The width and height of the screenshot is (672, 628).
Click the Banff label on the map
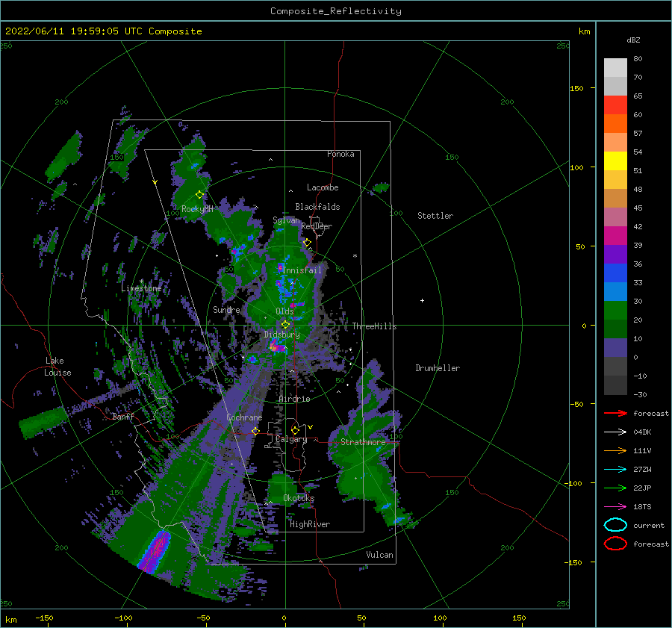(123, 417)
